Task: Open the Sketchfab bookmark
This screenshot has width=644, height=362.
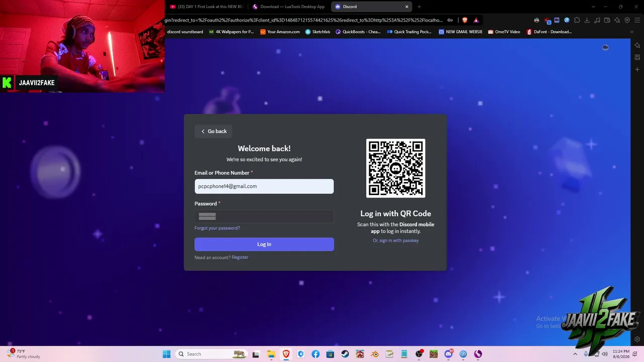Action: 317,32
